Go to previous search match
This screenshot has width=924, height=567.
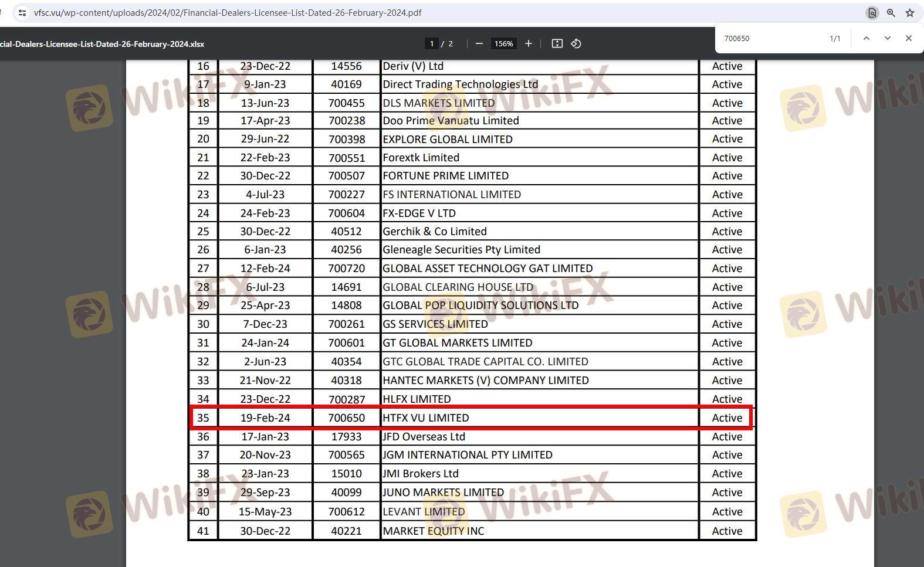[866, 38]
